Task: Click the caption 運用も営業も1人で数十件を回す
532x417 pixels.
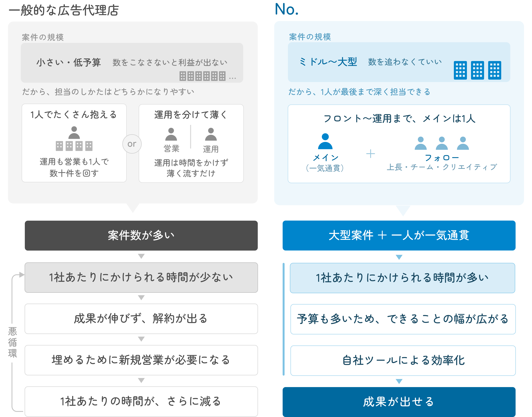Action: (x=74, y=168)
